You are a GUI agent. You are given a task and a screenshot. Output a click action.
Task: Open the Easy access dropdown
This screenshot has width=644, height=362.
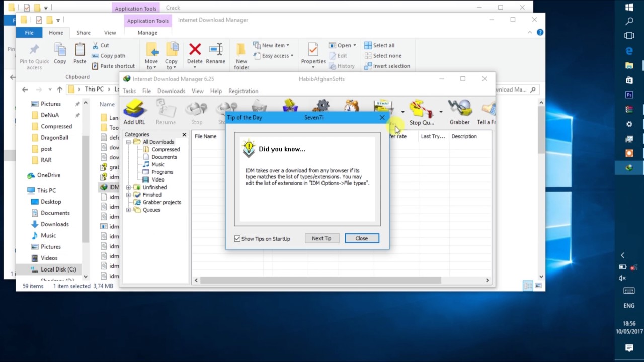coord(273,56)
